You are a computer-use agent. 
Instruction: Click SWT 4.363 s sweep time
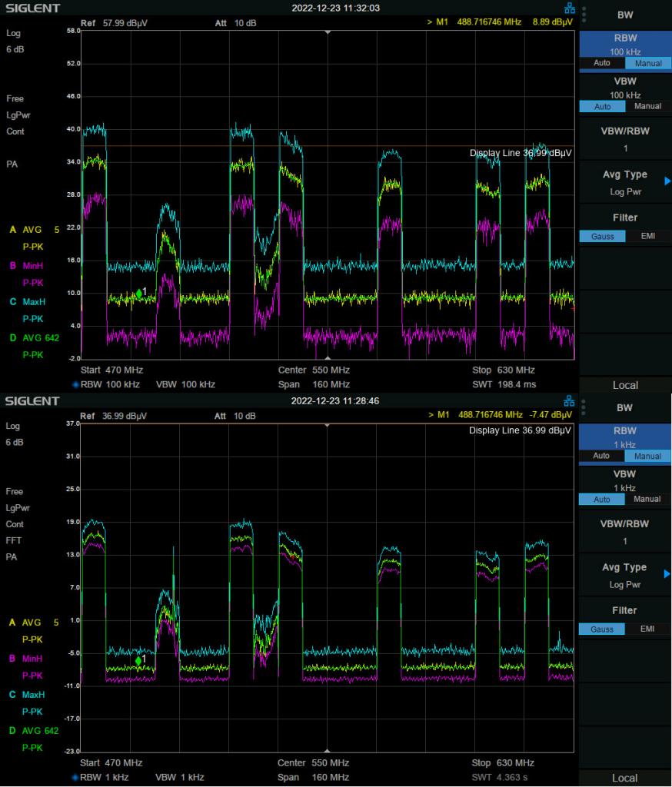[x=499, y=778]
